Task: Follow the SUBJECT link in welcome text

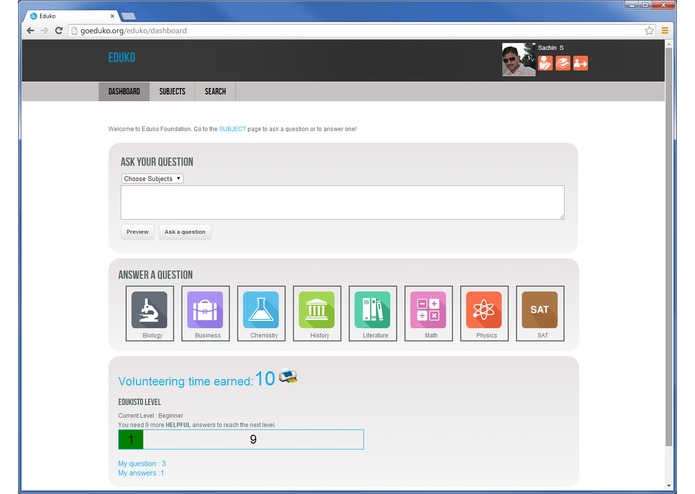Action: (x=232, y=129)
